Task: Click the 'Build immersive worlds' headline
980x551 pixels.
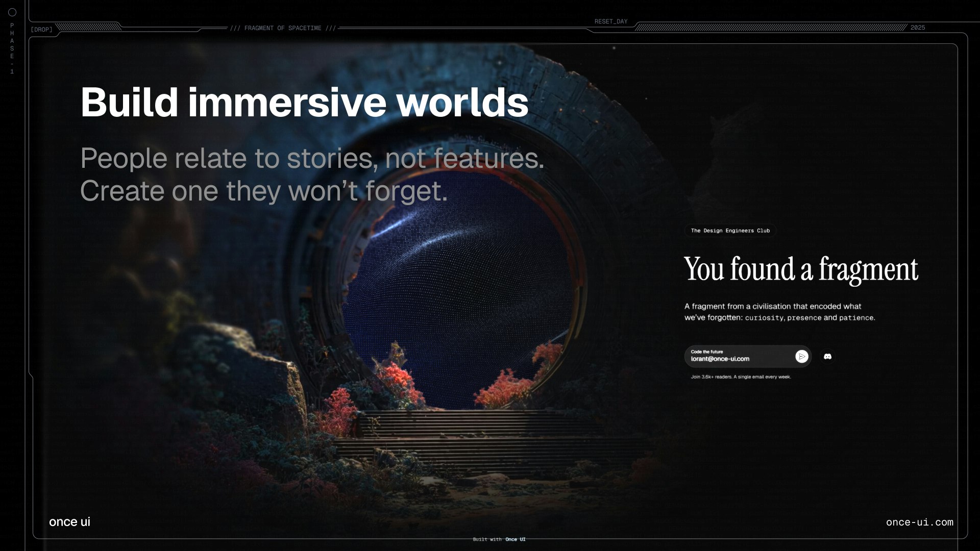Action: pyautogui.click(x=304, y=102)
